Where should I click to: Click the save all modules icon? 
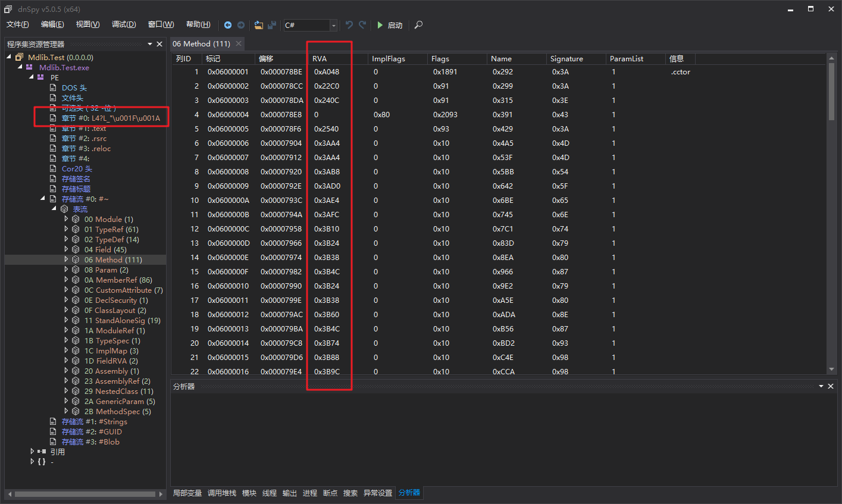coord(271,25)
